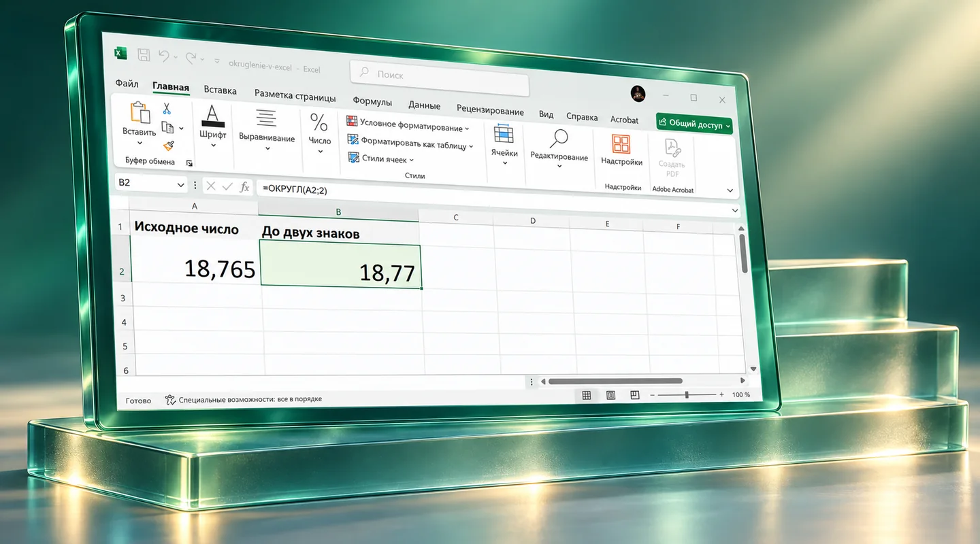980x544 pixels.
Task: Open the Name Box dropdown arrow
Action: tap(181, 185)
